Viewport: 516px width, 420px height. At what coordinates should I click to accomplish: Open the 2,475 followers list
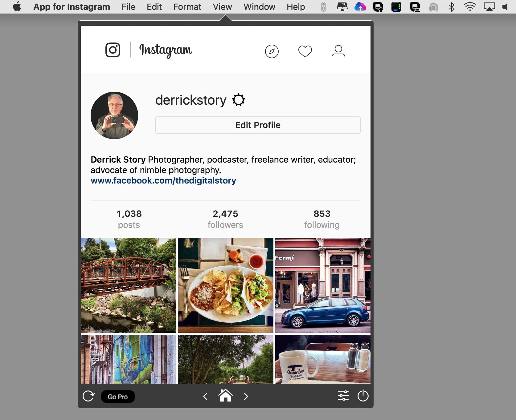225,219
